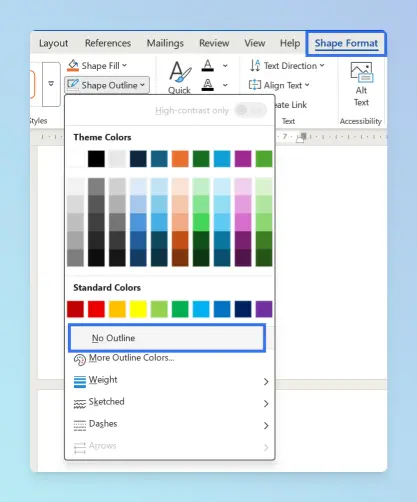The image size is (417, 502).
Task: Expand the Sketched submenu chevron
Action: [x=266, y=404]
